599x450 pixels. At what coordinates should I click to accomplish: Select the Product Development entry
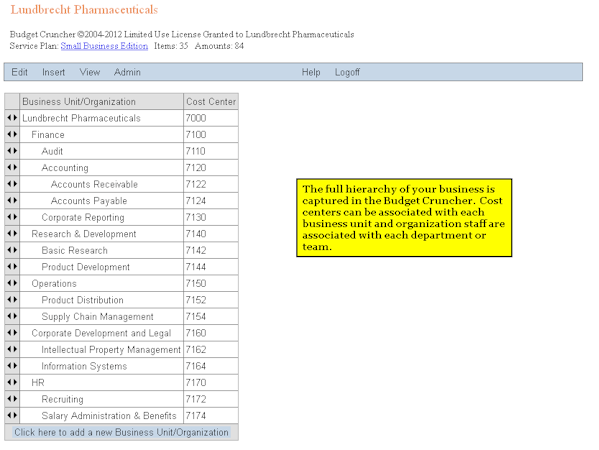[x=86, y=267]
